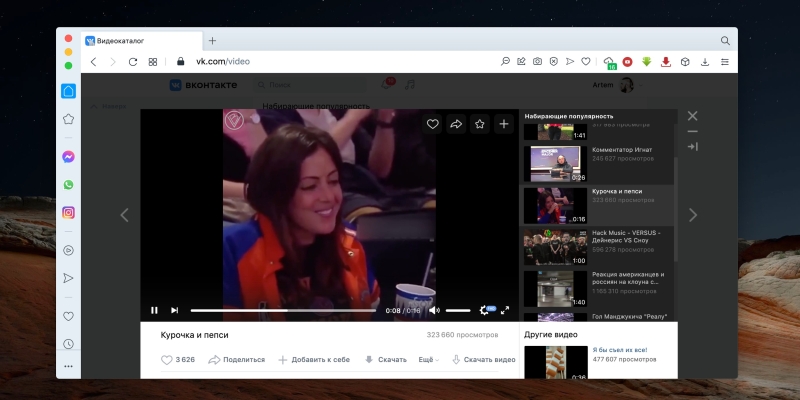Open WhatsApp in the sidebar
This screenshot has height=400, width=800.
tap(68, 185)
